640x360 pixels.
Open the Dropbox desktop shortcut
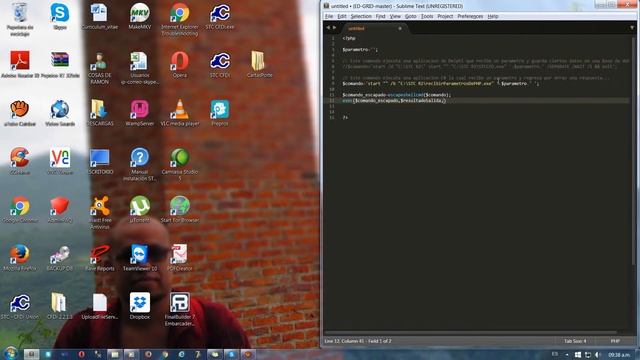pos(140,306)
